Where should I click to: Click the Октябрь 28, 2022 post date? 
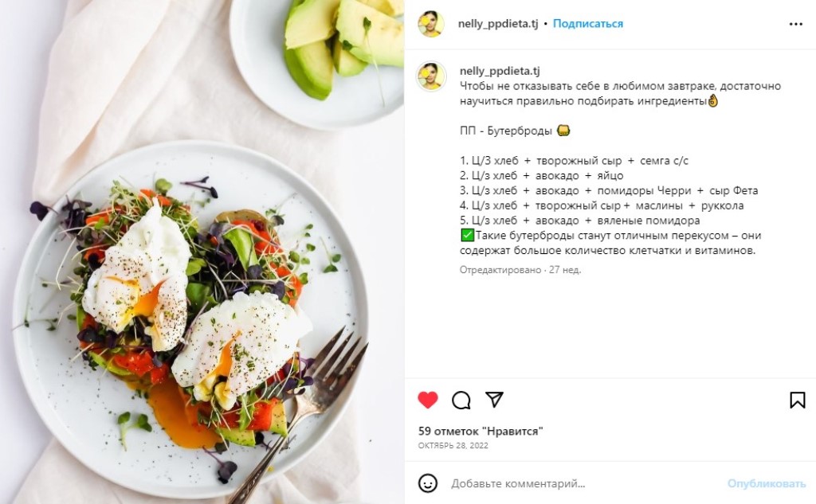click(x=453, y=446)
